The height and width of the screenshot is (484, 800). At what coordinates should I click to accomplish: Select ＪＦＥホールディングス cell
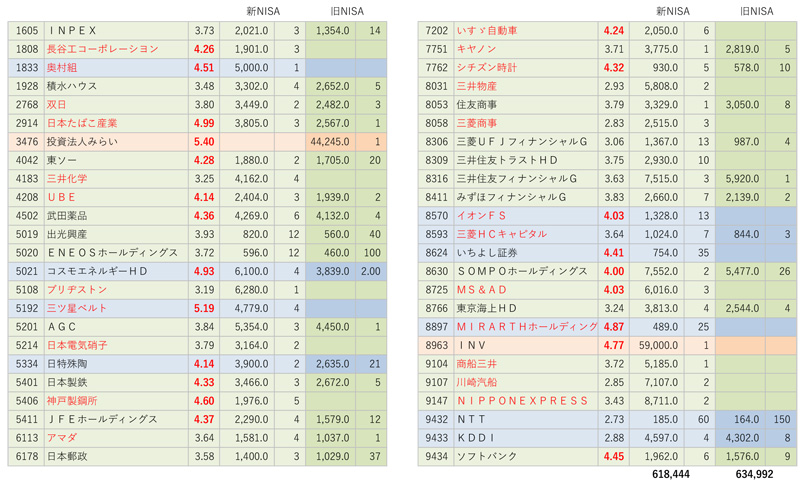[116, 420]
